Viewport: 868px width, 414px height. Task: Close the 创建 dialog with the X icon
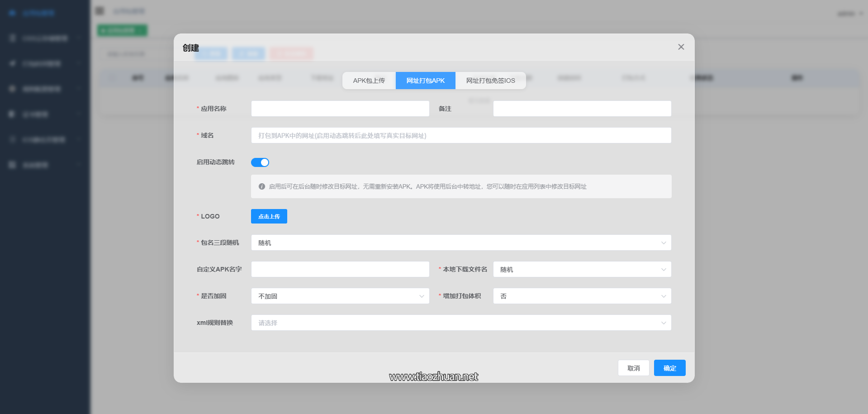coord(681,47)
